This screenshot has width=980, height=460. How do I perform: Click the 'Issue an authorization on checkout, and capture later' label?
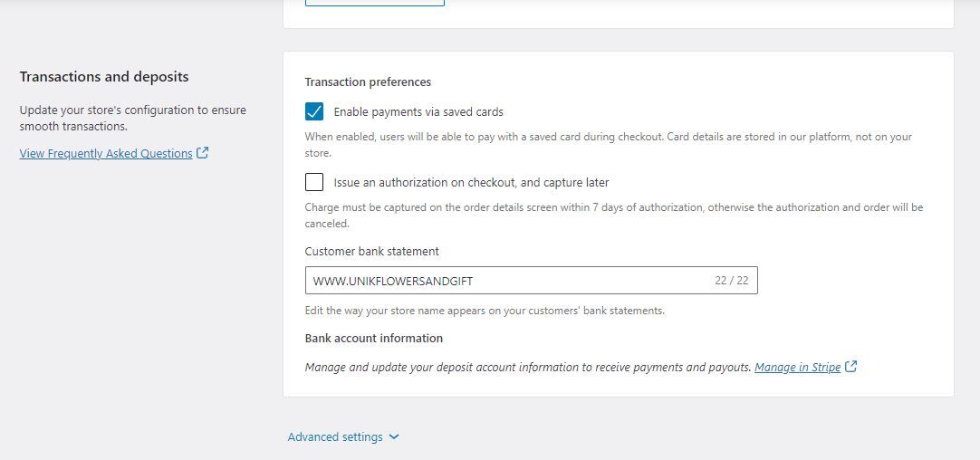point(471,183)
